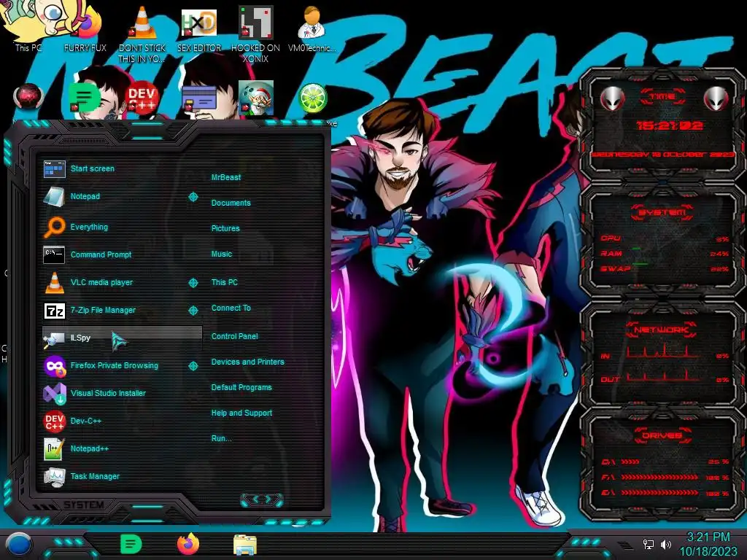Open green chat app on taskbar
747x560 pixels.
click(x=131, y=544)
